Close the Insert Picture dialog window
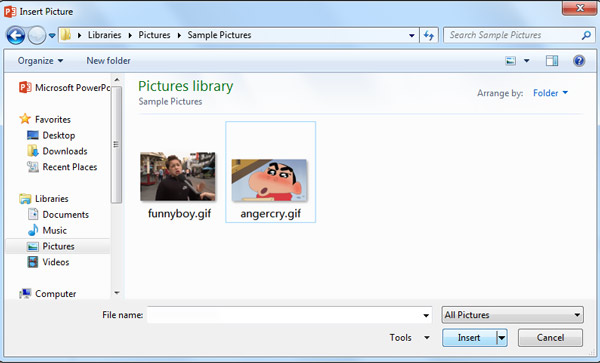 tap(579, 8)
